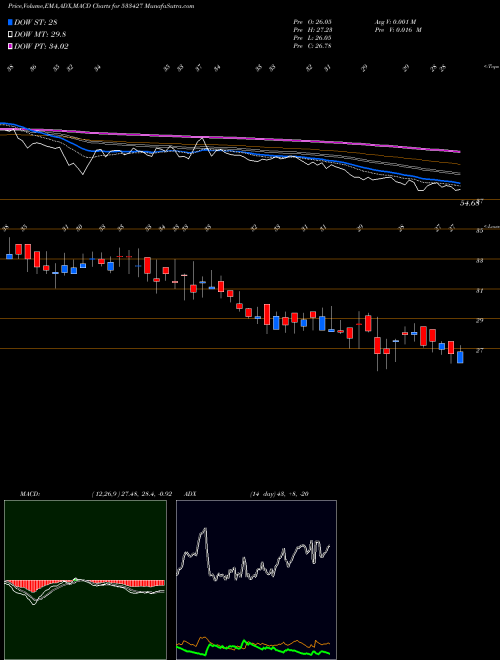The width and height of the screenshot is (500, 660).
Task: Click the magenta DOW PT legend swatch
Action: (11, 46)
